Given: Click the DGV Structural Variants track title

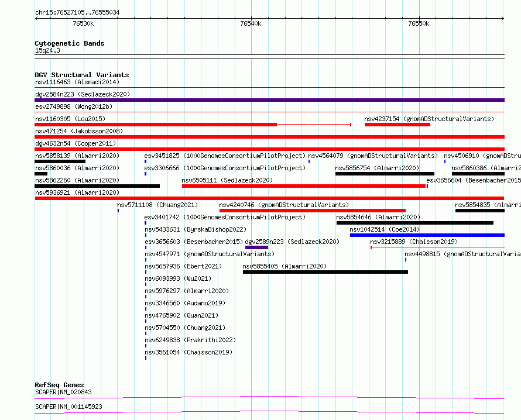Looking at the screenshot, I should (x=82, y=75).
